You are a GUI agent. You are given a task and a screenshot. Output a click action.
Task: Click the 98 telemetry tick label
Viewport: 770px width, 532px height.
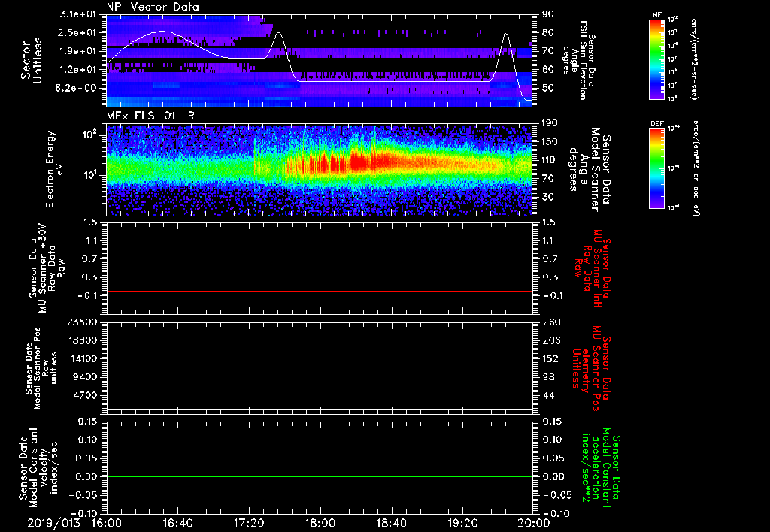pos(548,377)
